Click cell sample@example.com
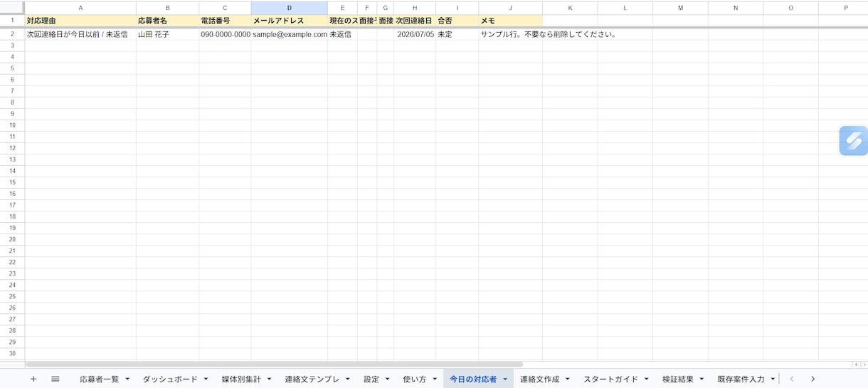Viewport: 868px width, 388px height. point(290,34)
